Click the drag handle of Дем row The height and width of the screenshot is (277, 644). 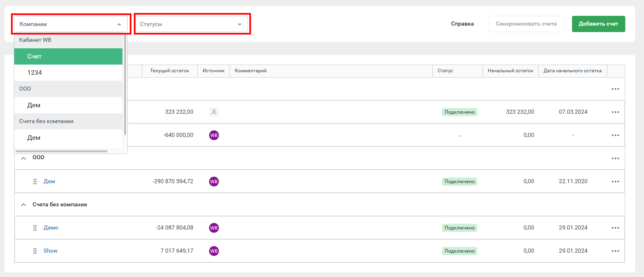[x=35, y=182]
